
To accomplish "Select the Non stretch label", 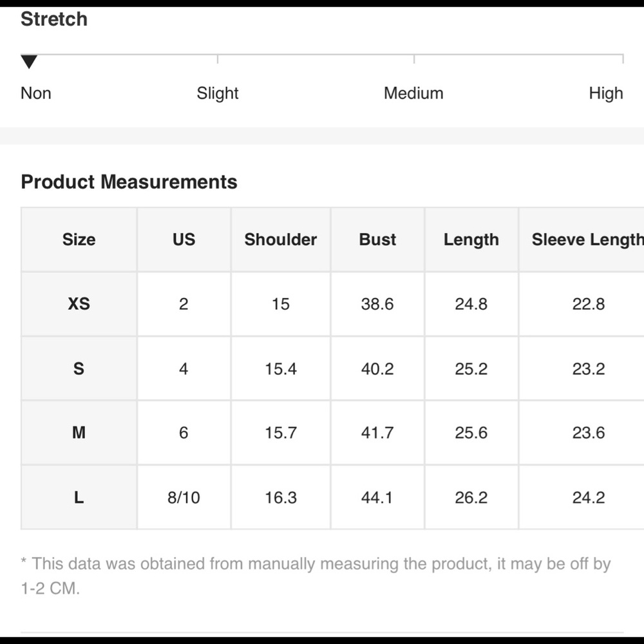I will point(36,93).
